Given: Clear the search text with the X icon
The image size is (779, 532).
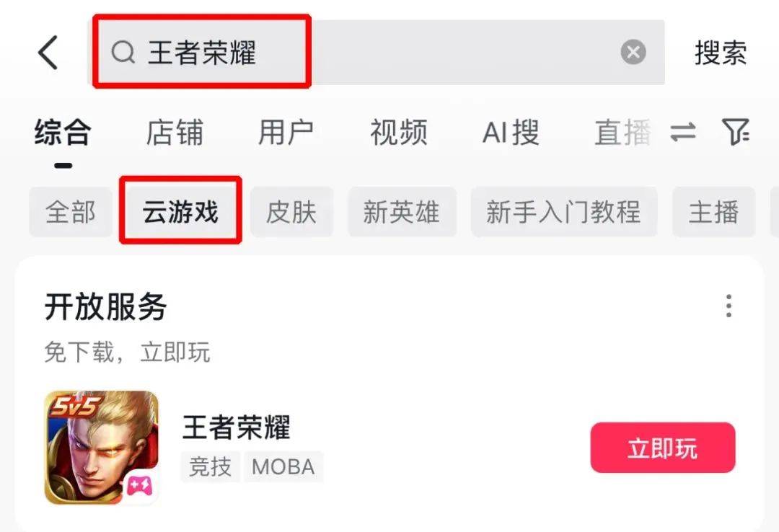Looking at the screenshot, I should (x=633, y=52).
